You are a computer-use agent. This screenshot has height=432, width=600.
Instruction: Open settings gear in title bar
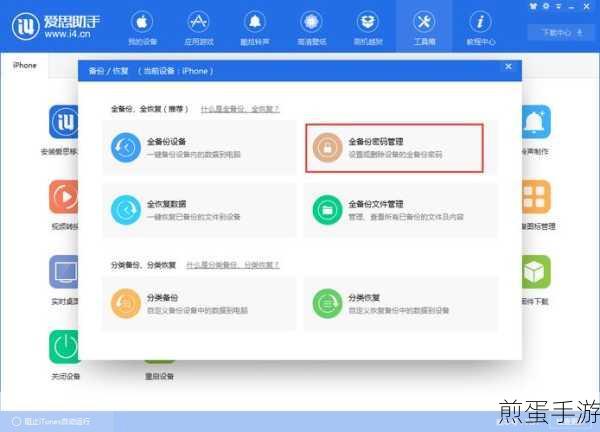tap(546, 6)
